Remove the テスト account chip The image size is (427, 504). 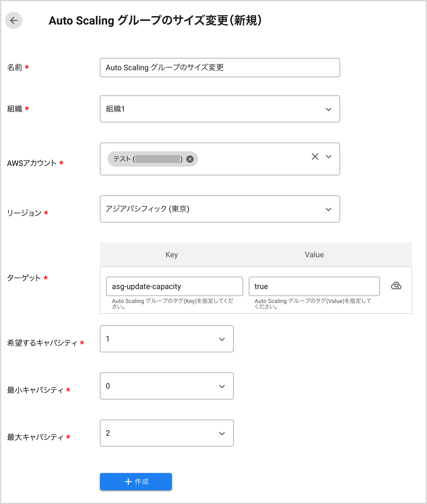coord(190,159)
